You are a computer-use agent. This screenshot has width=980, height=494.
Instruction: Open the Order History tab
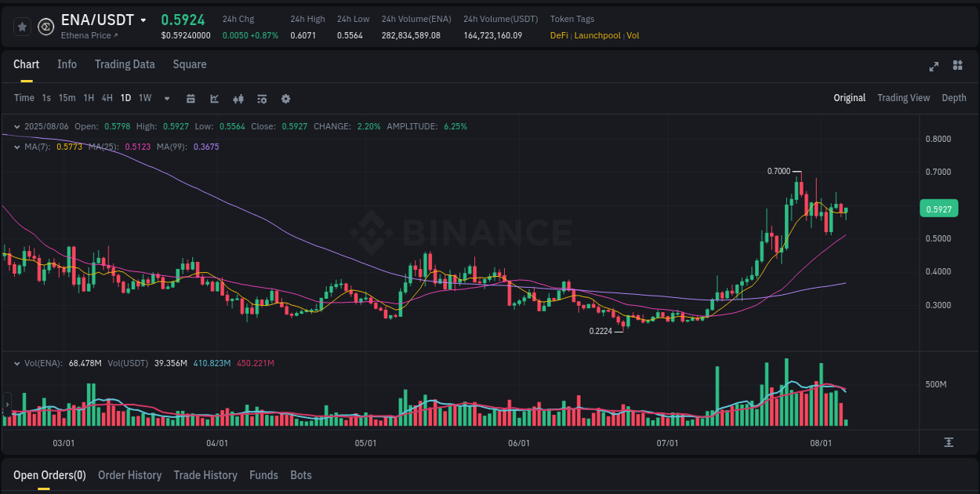tap(129, 475)
